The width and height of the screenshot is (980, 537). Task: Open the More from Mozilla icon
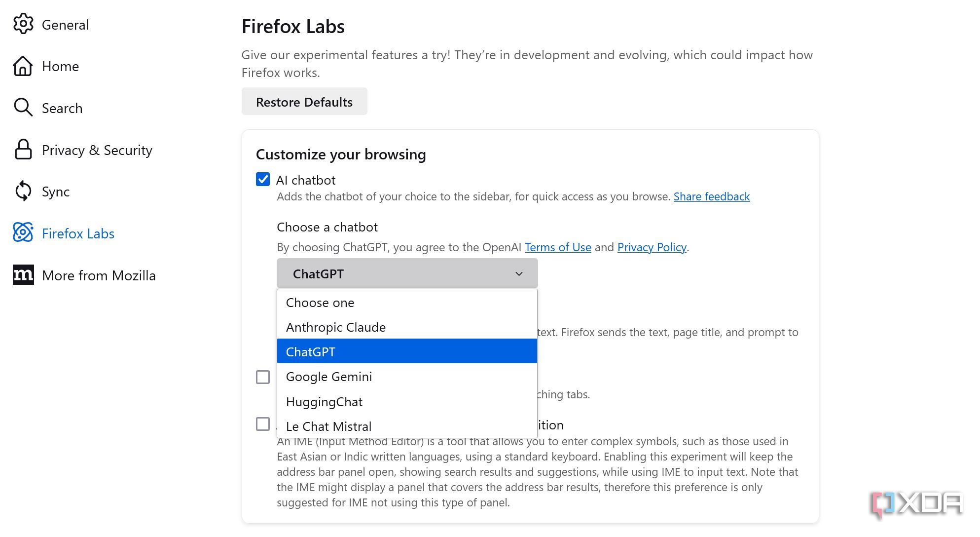tap(23, 275)
